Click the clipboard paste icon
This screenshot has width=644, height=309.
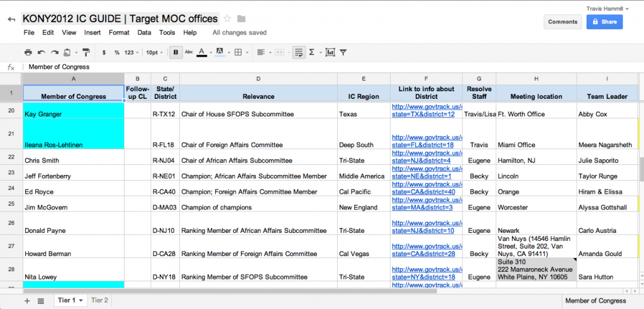[67, 53]
